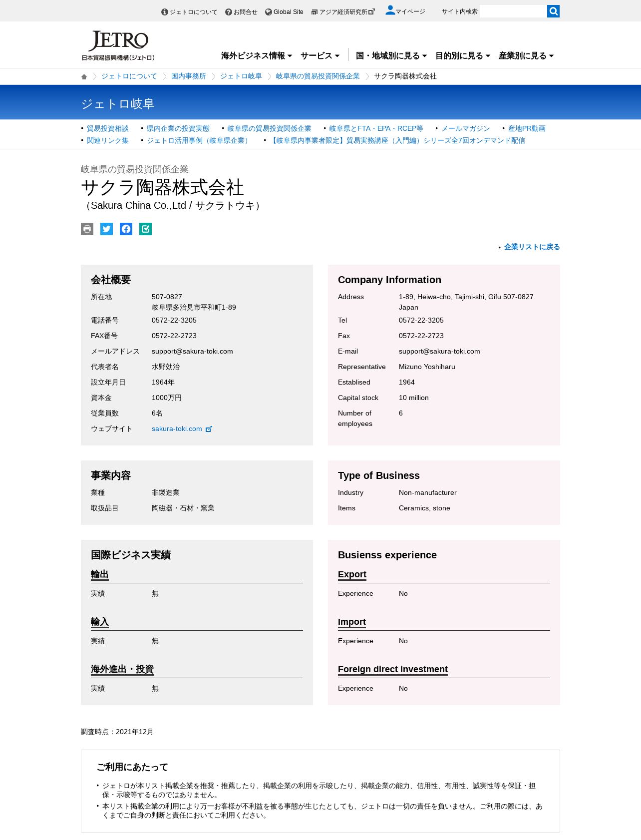This screenshot has height=840, width=641.
Task: Expand 国・地域別に見る menu
Action: tap(391, 56)
